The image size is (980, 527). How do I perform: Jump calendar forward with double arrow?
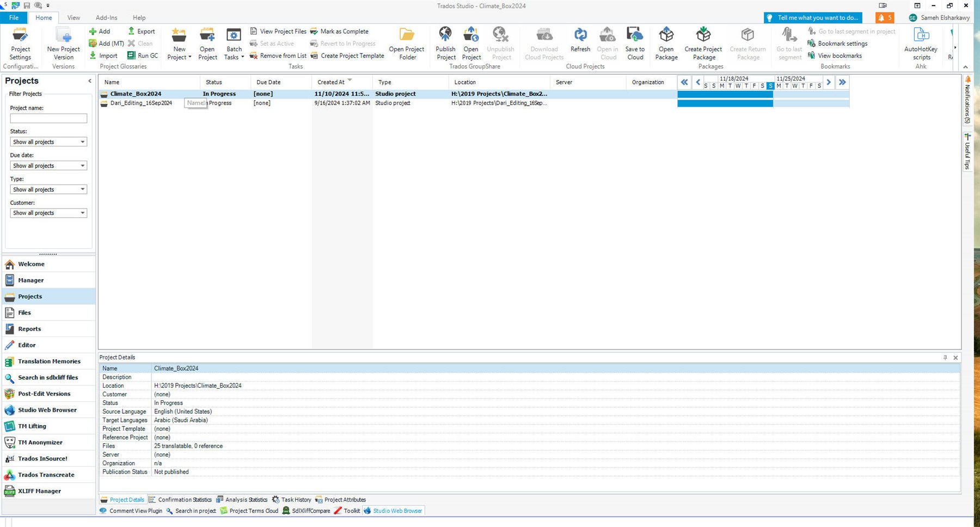click(x=842, y=82)
